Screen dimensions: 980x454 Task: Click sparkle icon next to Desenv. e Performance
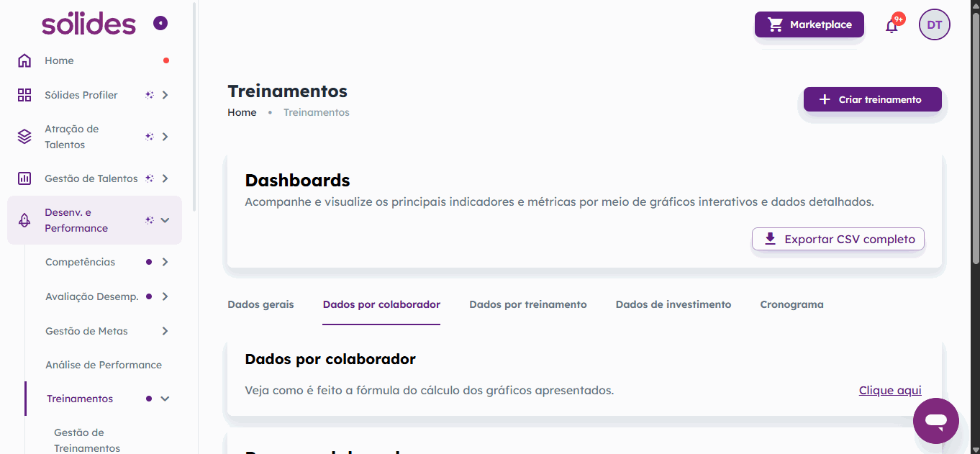click(x=149, y=220)
